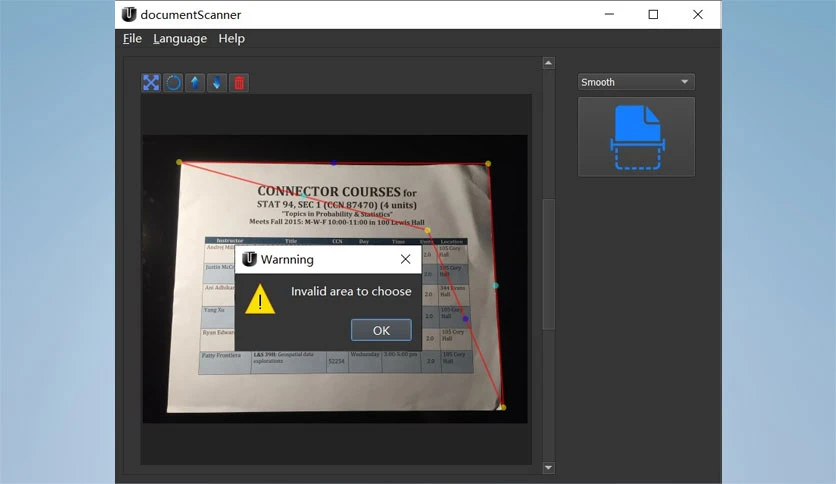This screenshot has width=836, height=484.
Task: Select the bottom-right yellow corner handle
Action: coord(503,407)
